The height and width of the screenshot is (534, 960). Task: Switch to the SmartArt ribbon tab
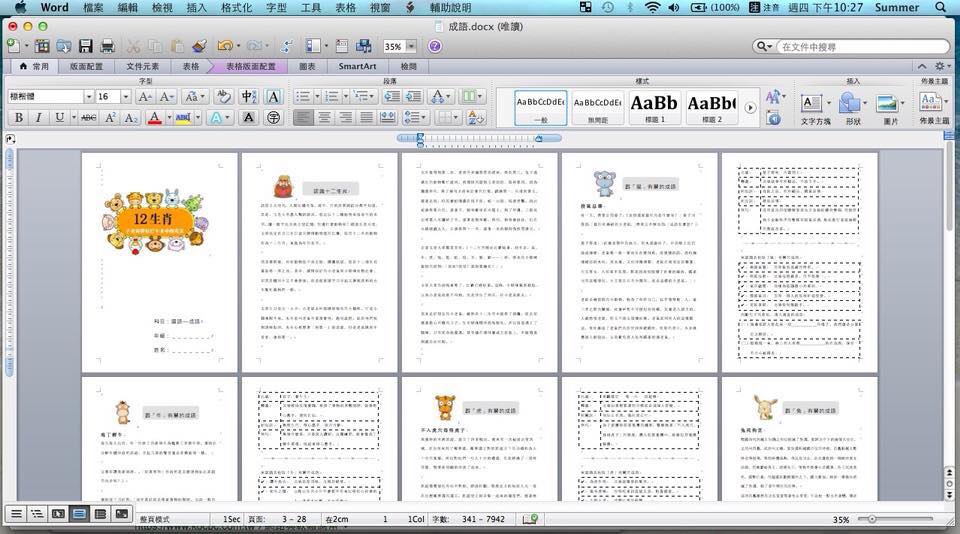(357, 66)
